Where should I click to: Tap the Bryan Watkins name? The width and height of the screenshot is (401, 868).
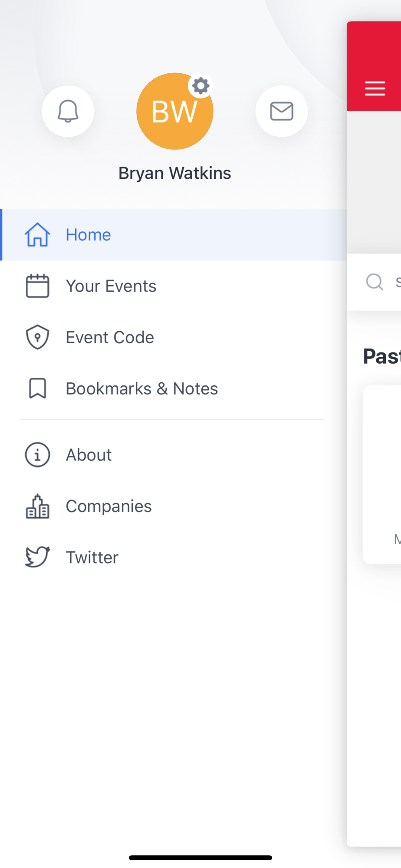click(174, 173)
